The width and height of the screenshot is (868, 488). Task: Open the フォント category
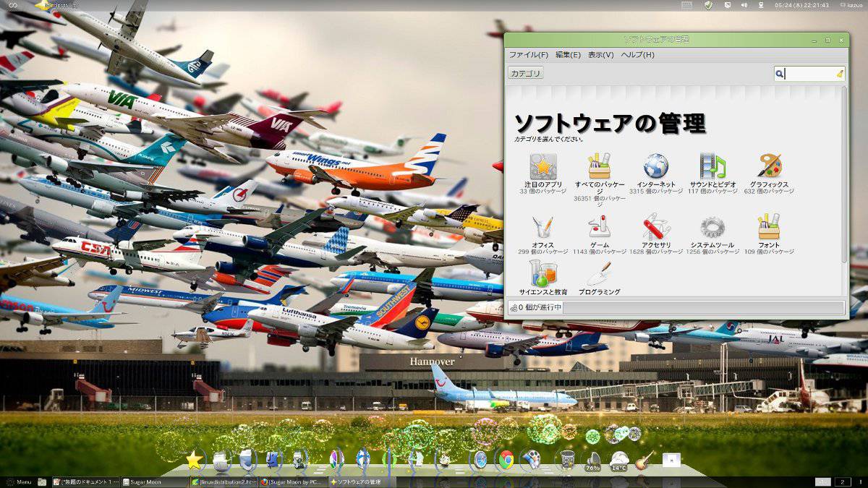click(769, 235)
